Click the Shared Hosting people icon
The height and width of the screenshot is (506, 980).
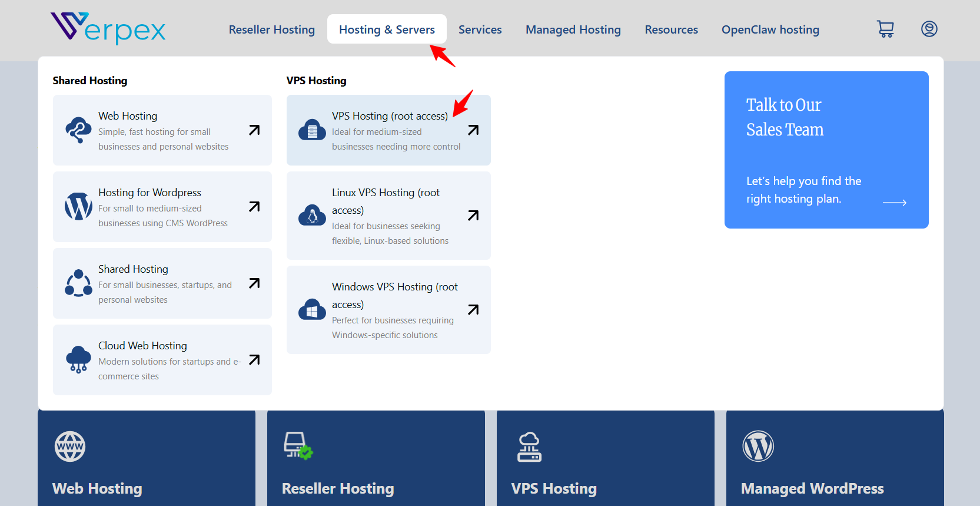(78, 283)
